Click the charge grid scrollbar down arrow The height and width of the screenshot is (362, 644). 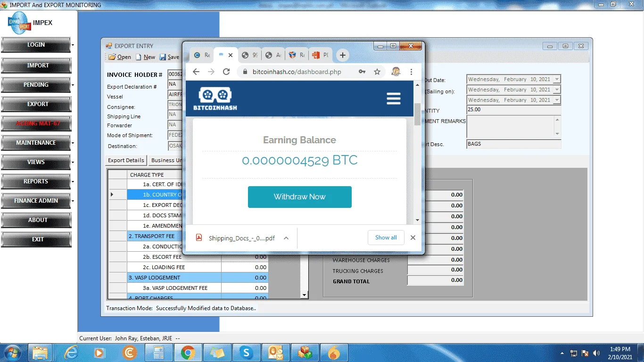coord(304,295)
